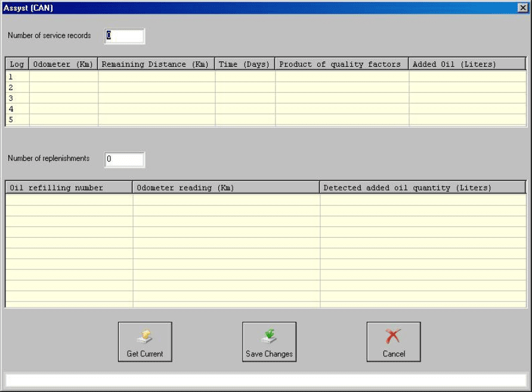The height and width of the screenshot is (392, 532).
Task: Select the Remaining Distance (Km) column header
Action: pos(156,64)
